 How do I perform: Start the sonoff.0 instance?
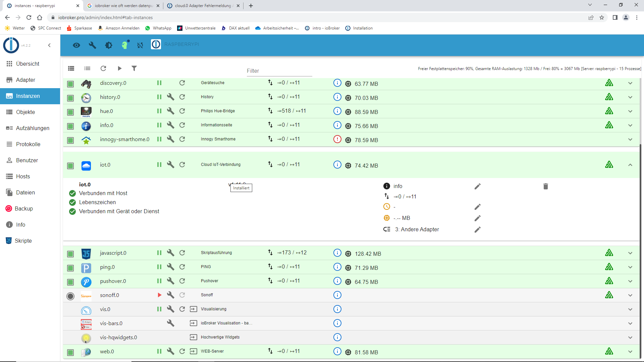pos(160,295)
